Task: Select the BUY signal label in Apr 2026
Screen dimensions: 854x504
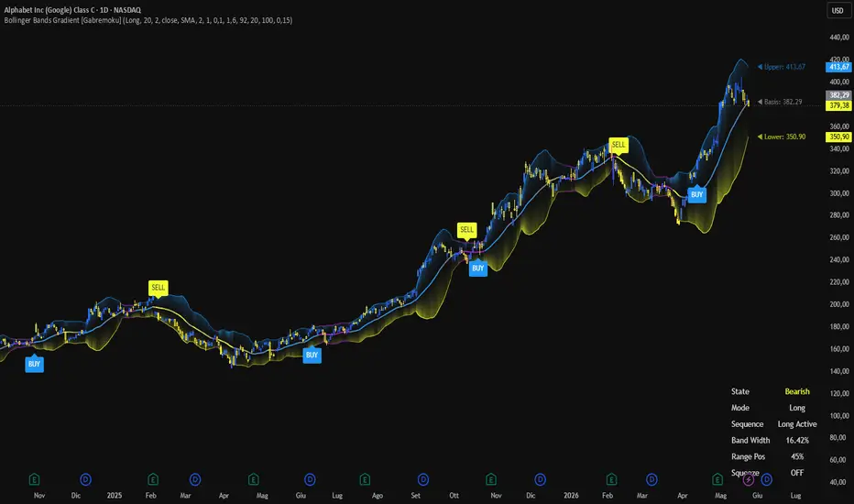Action: tap(696, 194)
